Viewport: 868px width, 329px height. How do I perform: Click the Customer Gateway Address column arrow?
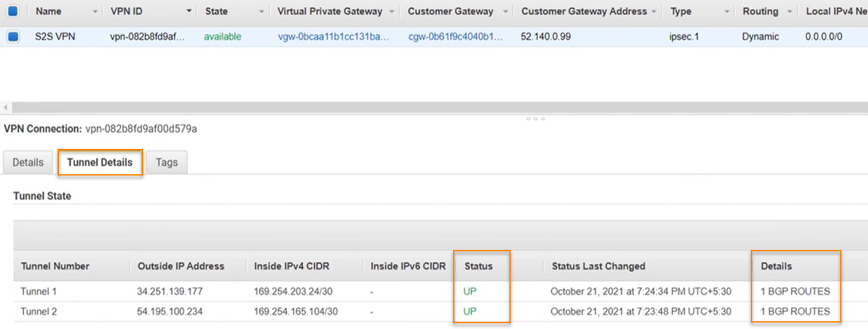point(654,12)
